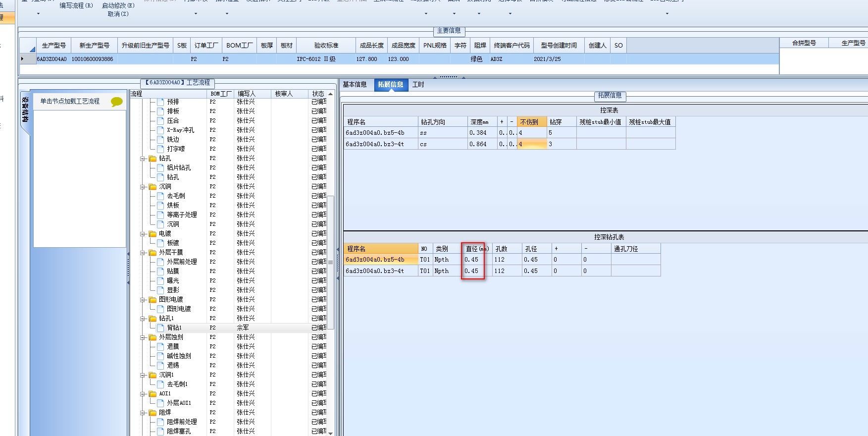Viewport: 868px width, 436px height.
Task: Select the 阻焊前处理 tree item
Action: 182,422
